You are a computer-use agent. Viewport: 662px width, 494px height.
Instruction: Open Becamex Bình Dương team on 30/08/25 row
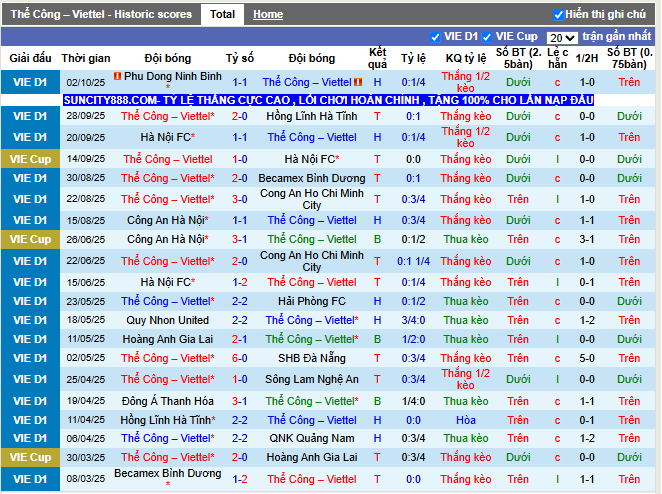(312, 178)
